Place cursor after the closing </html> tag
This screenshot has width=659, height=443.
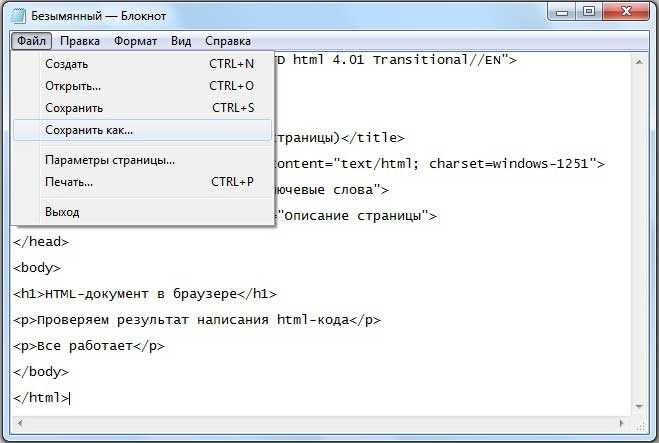coord(70,398)
